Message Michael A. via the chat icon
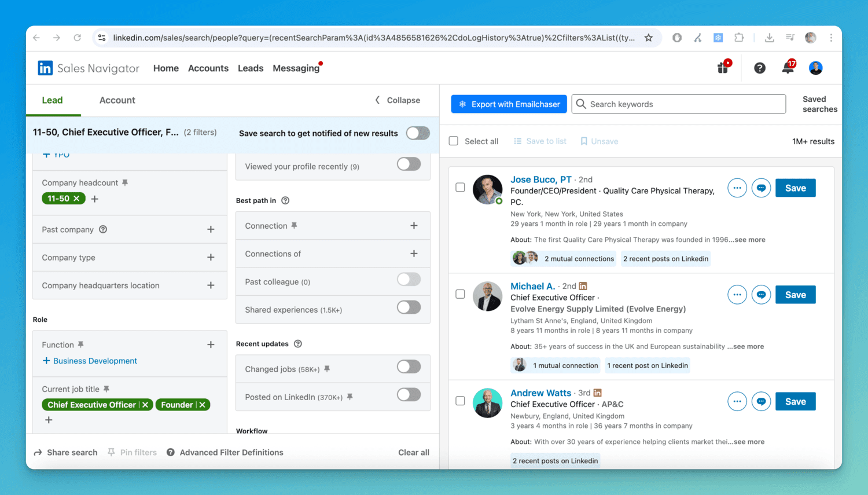868x495 pixels. coord(762,295)
